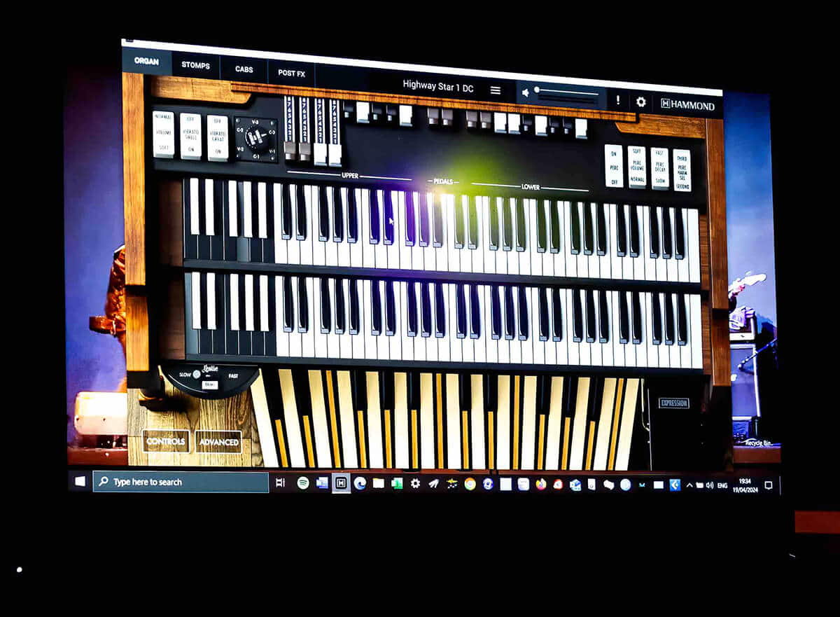Screen dimensions: 840x617
Task: Open the STOMPS tab
Action: coord(195,65)
